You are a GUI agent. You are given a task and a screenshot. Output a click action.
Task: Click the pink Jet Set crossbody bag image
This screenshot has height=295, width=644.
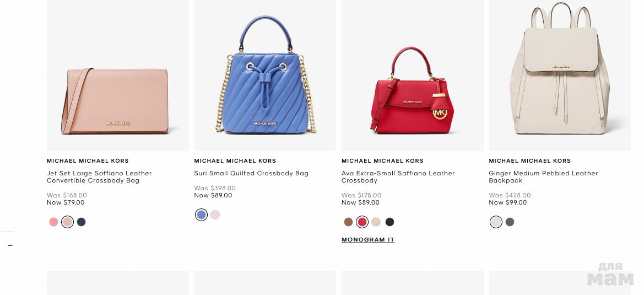[x=118, y=75]
